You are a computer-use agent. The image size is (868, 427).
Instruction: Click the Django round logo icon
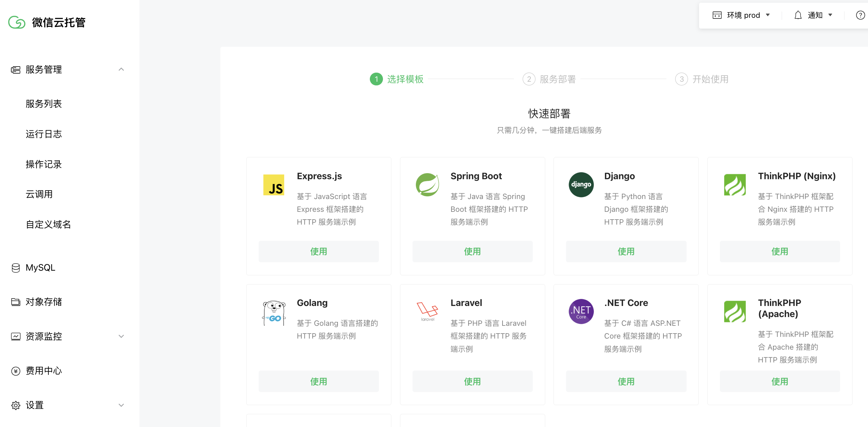581,185
